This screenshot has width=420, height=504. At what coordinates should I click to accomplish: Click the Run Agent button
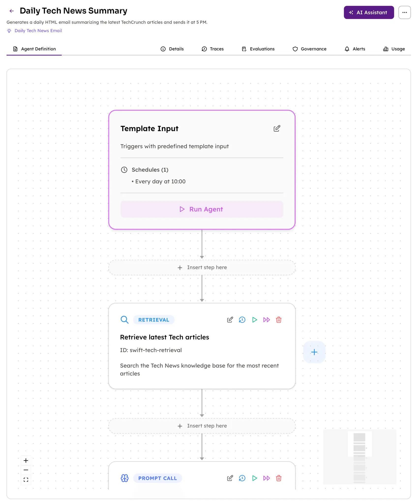pos(202,209)
